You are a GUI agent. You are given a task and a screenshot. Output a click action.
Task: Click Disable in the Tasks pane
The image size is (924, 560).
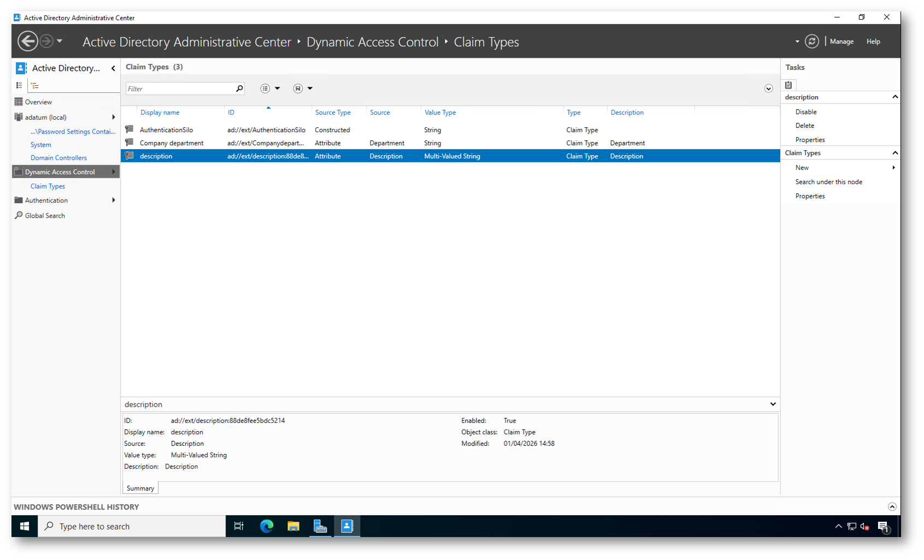806,112
